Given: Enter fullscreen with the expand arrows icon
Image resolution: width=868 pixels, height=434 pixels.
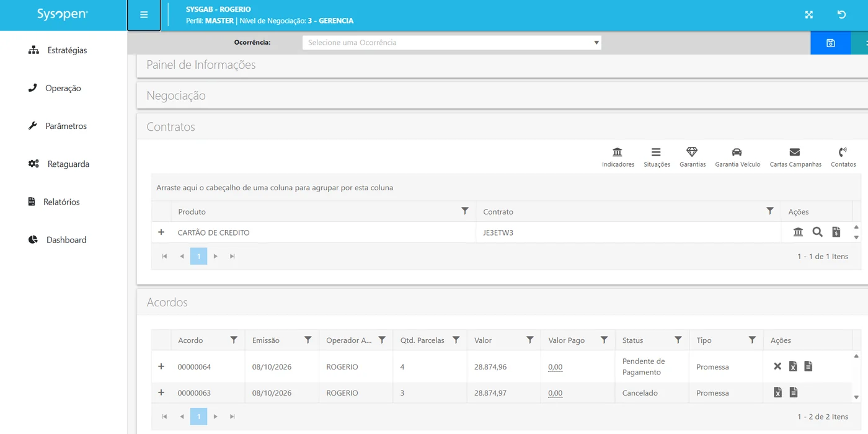Looking at the screenshot, I should (x=809, y=15).
